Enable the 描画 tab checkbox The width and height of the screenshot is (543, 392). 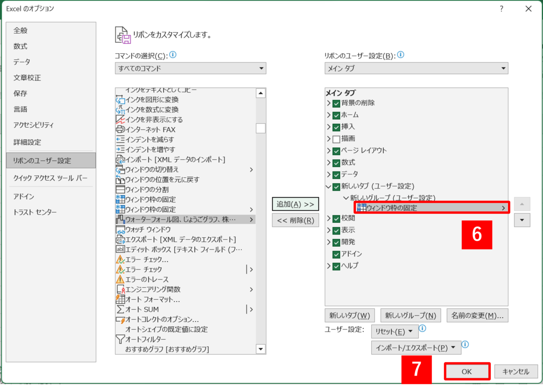(x=336, y=139)
